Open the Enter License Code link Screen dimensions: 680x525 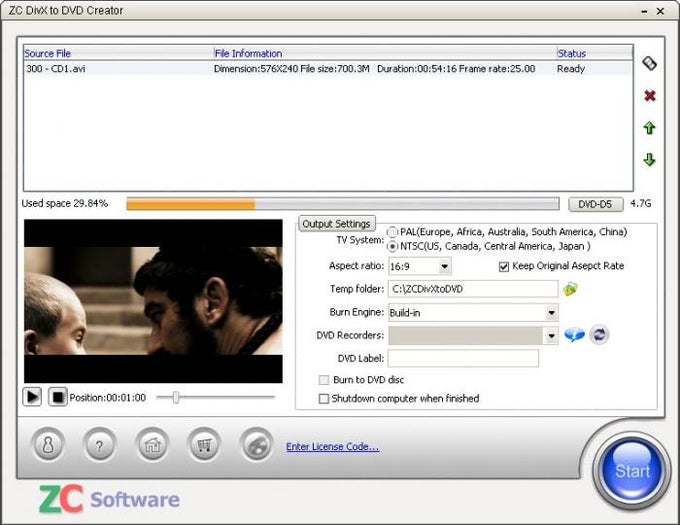pos(333,447)
